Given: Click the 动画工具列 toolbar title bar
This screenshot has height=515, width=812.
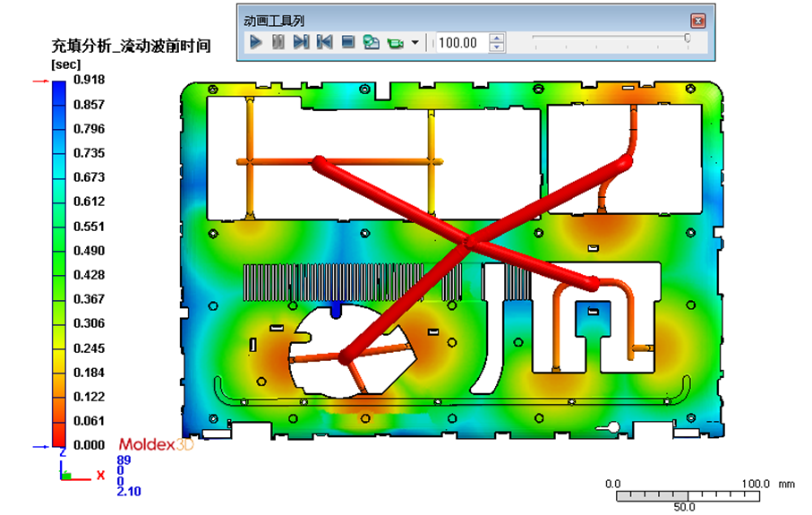Looking at the screenshot, I should click(x=448, y=20).
